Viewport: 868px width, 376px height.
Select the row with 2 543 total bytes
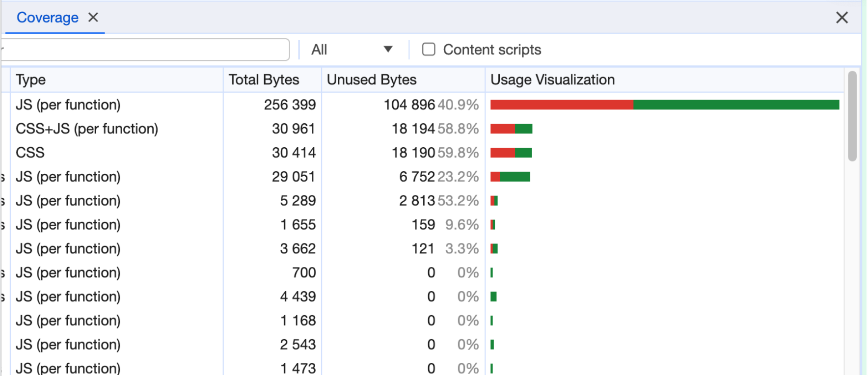click(422, 345)
